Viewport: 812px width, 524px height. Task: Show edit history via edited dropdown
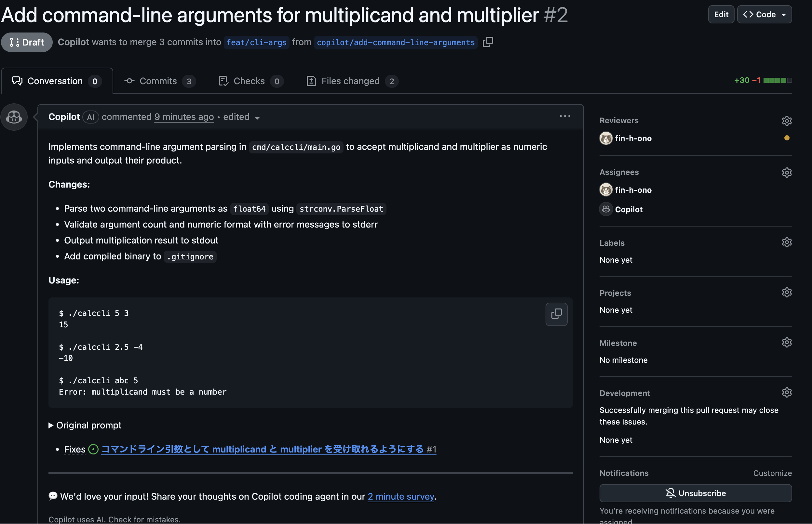click(x=241, y=117)
